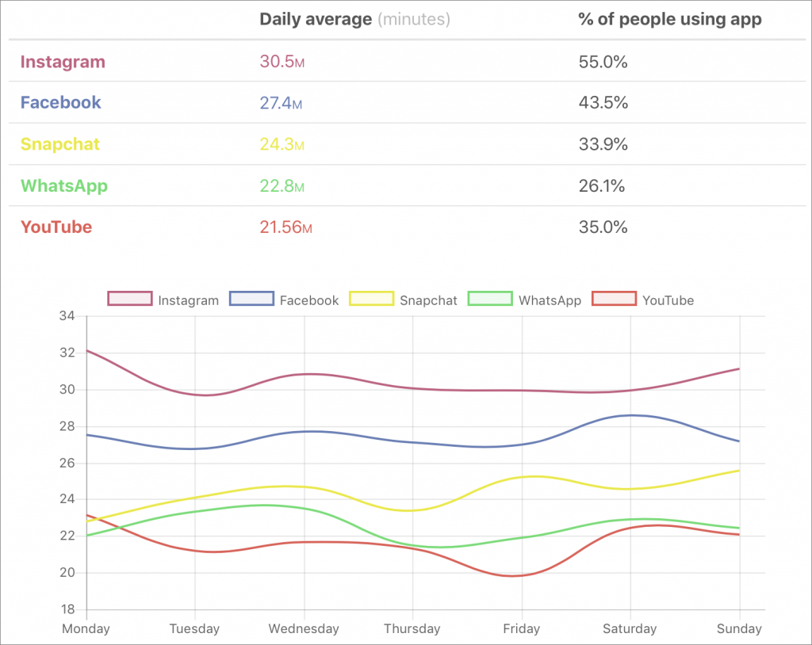The image size is (812, 645).
Task: Click the red YouTube legend swatch
Action: click(x=614, y=300)
